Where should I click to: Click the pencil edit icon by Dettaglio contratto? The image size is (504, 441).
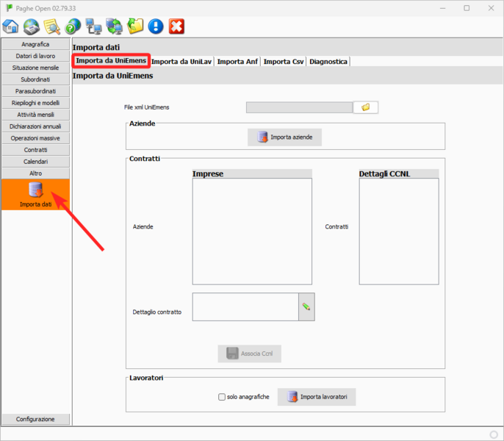point(306,307)
